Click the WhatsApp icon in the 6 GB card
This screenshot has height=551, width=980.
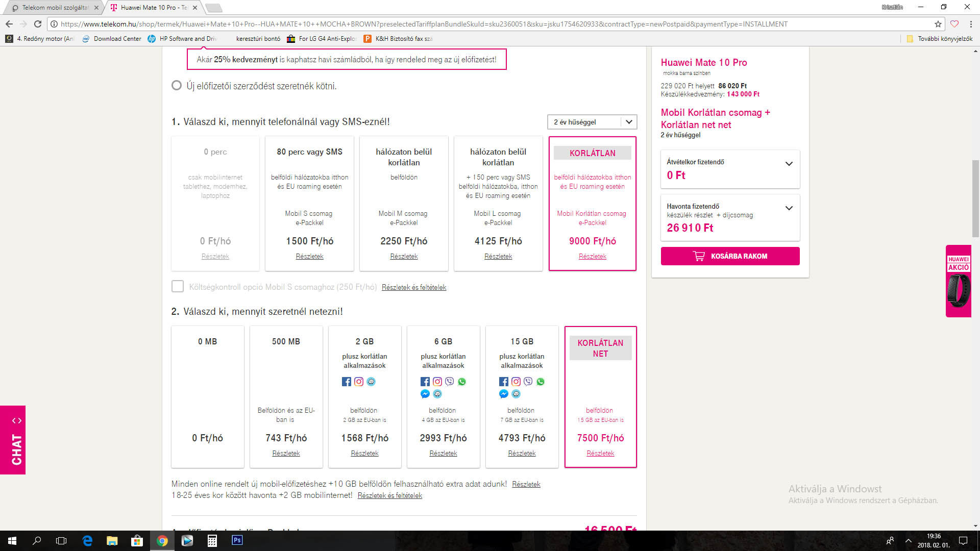(x=462, y=382)
